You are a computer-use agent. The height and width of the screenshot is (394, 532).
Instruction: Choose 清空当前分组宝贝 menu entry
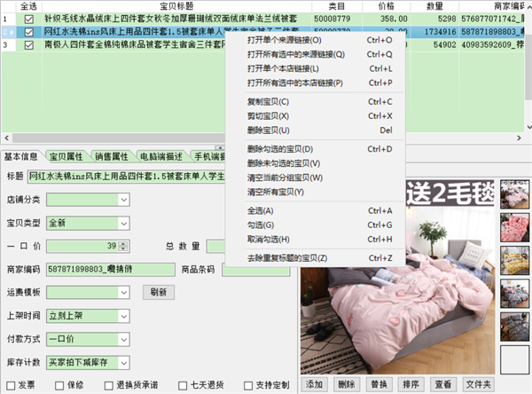tap(315, 177)
